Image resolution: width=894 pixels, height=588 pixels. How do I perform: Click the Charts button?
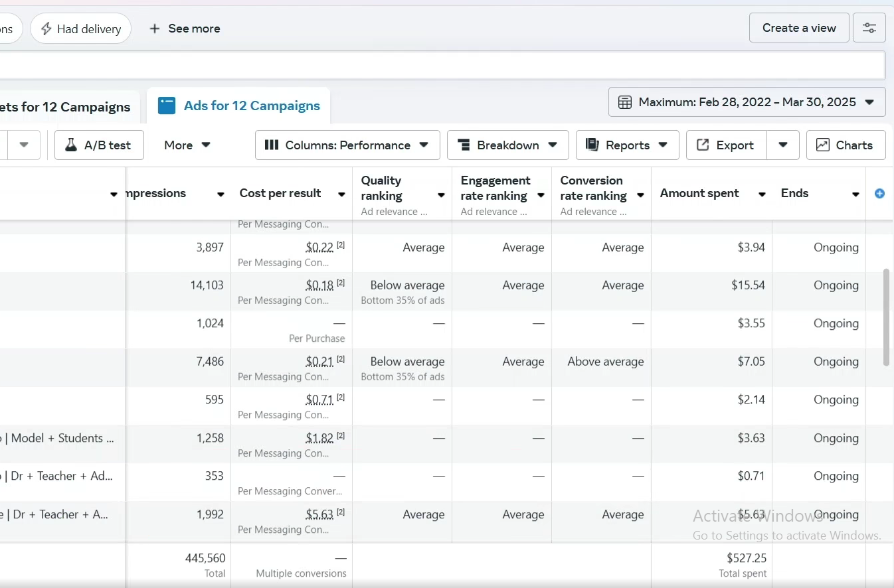point(846,145)
